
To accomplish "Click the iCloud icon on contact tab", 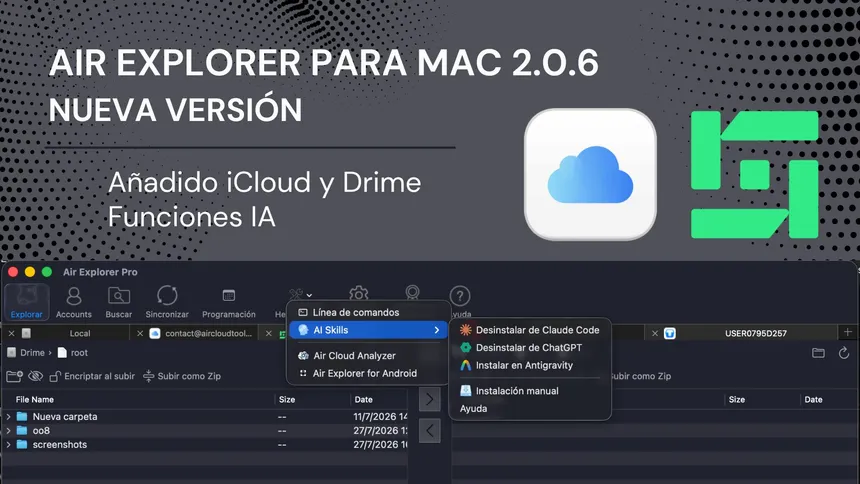I will [x=155, y=333].
